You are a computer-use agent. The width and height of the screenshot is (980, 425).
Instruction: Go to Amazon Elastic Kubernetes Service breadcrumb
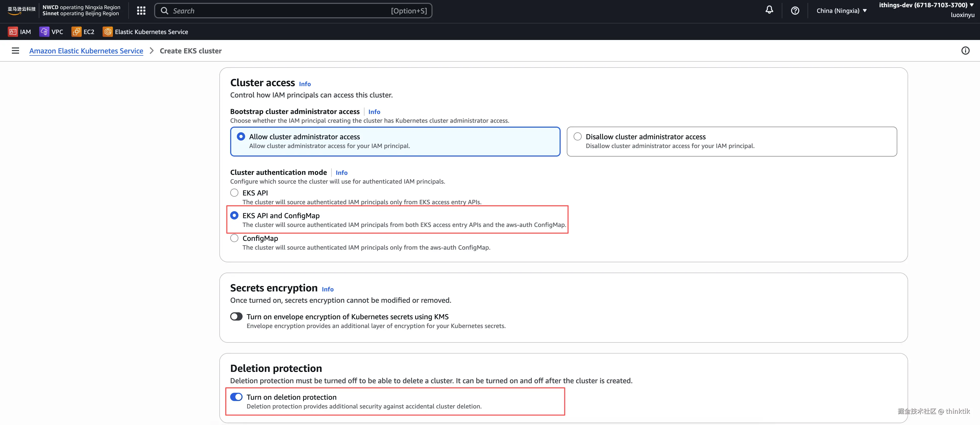pyautogui.click(x=86, y=51)
